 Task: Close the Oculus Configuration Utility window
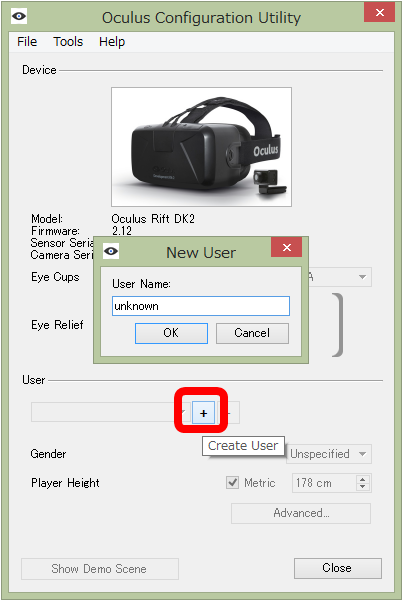pos(380,13)
